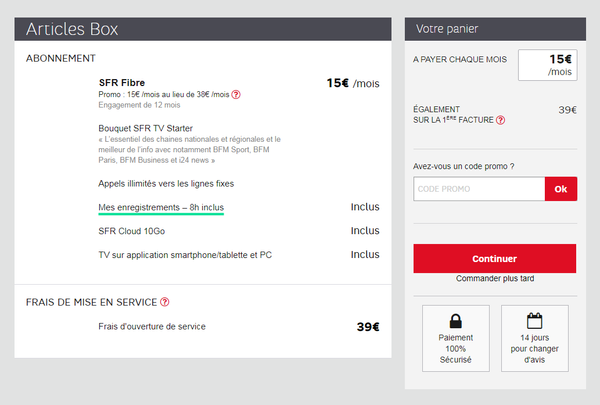Click the 15€ /mois price in Articles Box

point(353,83)
